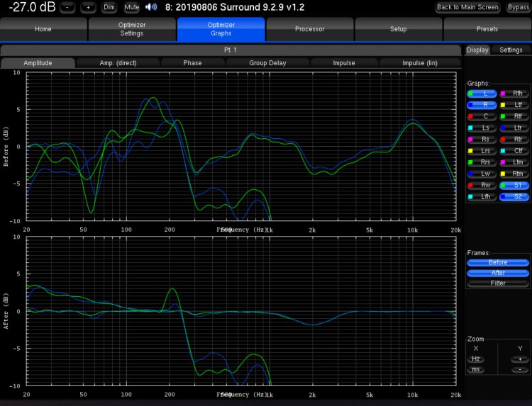Toggle the S2 subwoofer graph
This screenshot has width=532, height=406.
click(x=514, y=197)
